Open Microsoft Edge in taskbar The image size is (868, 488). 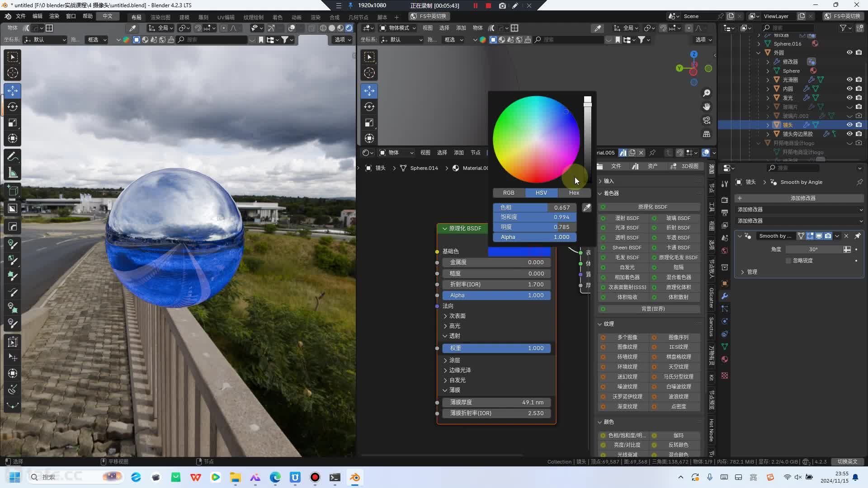click(275, 477)
